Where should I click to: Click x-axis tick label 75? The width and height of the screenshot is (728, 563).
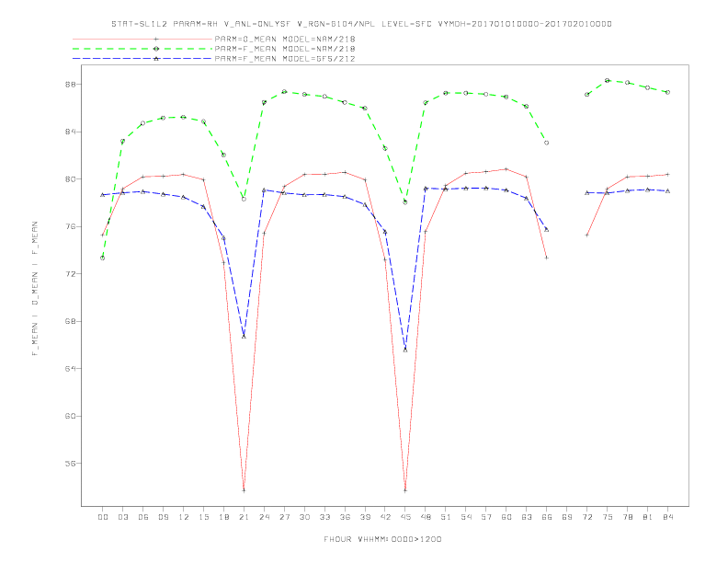(608, 517)
